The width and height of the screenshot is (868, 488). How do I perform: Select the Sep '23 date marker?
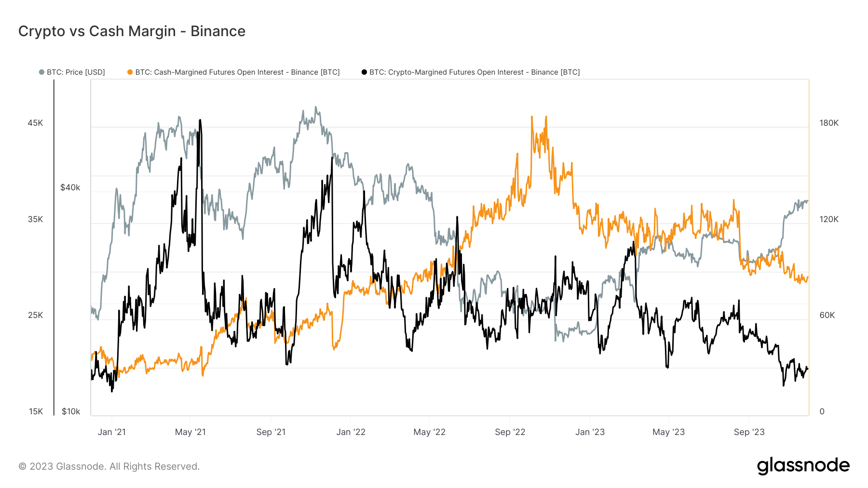pyautogui.click(x=749, y=432)
